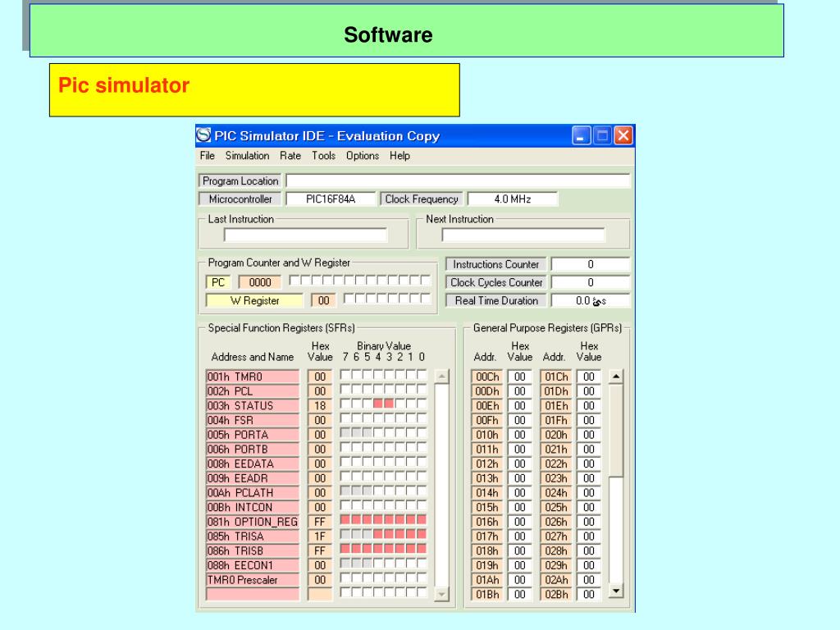This screenshot has height=630, width=840.
Task: Maximize the PIC Simulator IDE window
Action: [602, 135]
